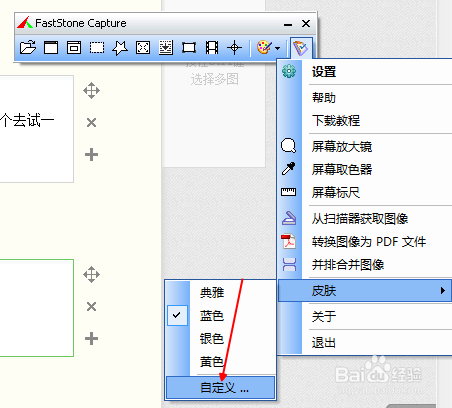Click the paint palette Output icon
Screen dimensions: 452x408
point(264,48)
